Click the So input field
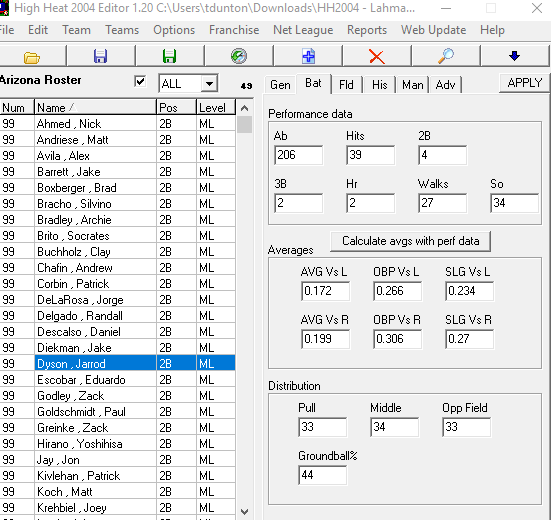The height and width of the screenshot is (520, 551). (x=514, y=203)
